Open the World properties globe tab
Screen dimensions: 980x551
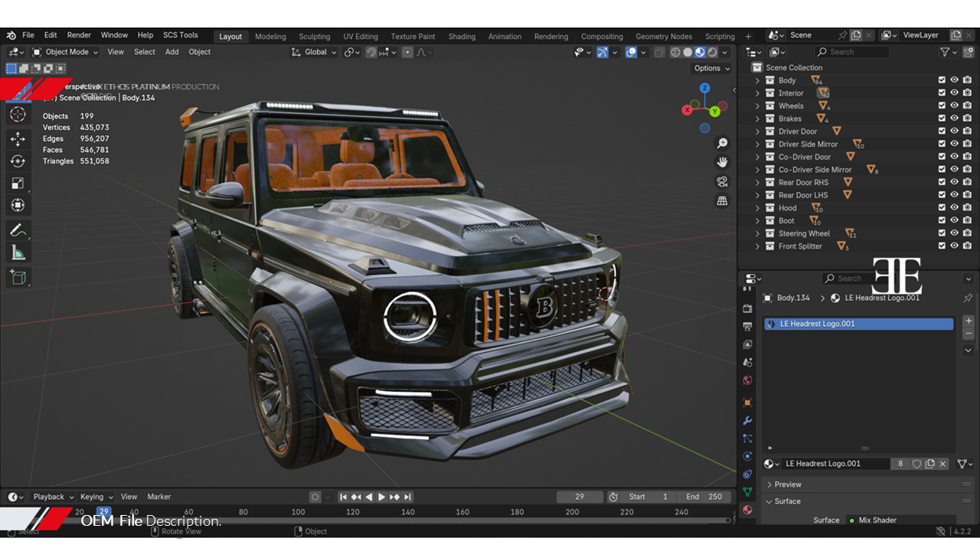747,380
